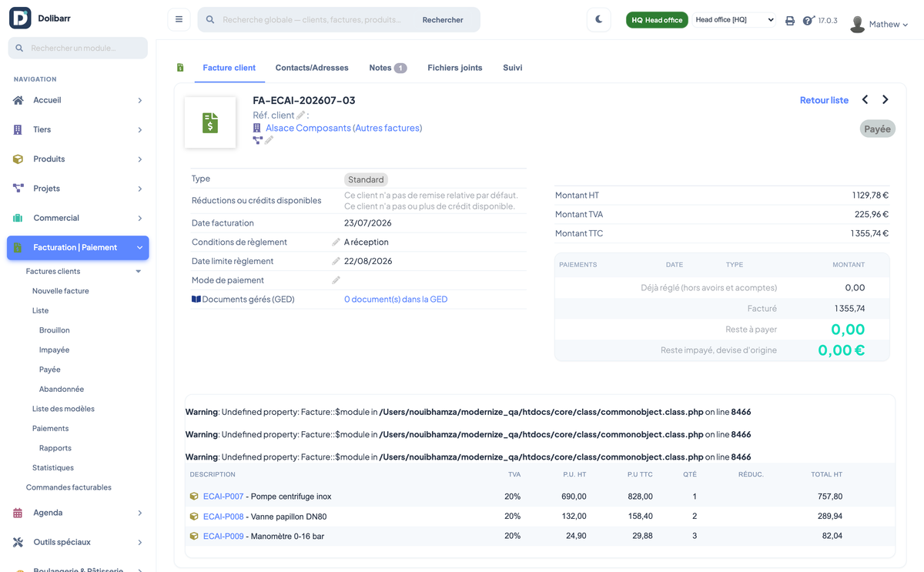Image resolution: width=924 pixels, height=572 pixels.
Task: Switch to the Notes tab
Action: point(387,68)
